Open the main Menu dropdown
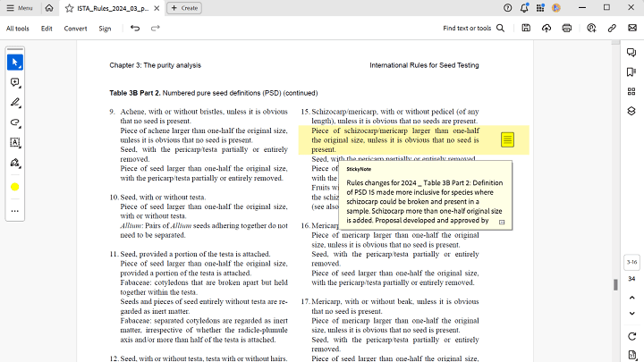This screenshot has height=362, width=644. 21,7
